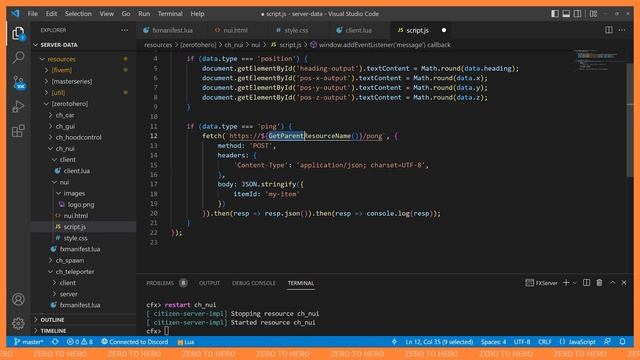Open the Extensions view
This screenshot has width=640, height=360.
tap(18, 131)
